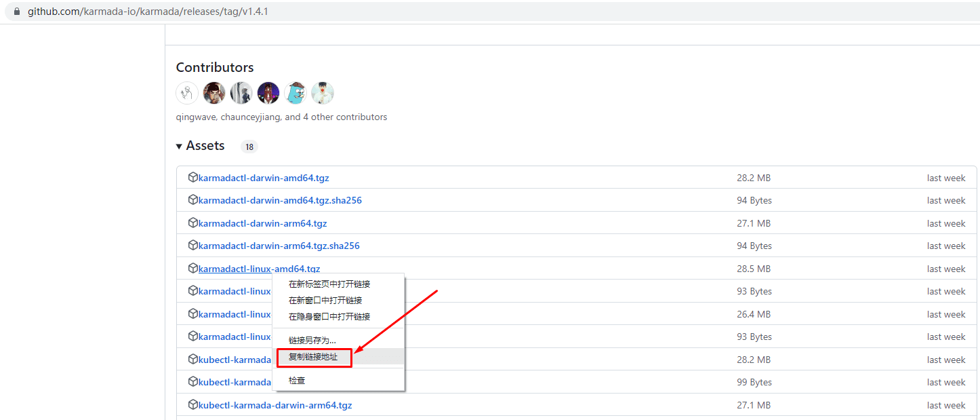Screen dimensions: 980x420
Task: Download kubectl-karmada-darwin-arm64.tgz
Action: pos(275,405)
